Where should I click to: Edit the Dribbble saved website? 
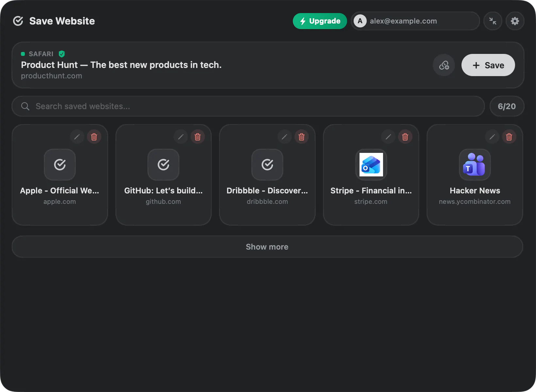click(x=285, y=137)
